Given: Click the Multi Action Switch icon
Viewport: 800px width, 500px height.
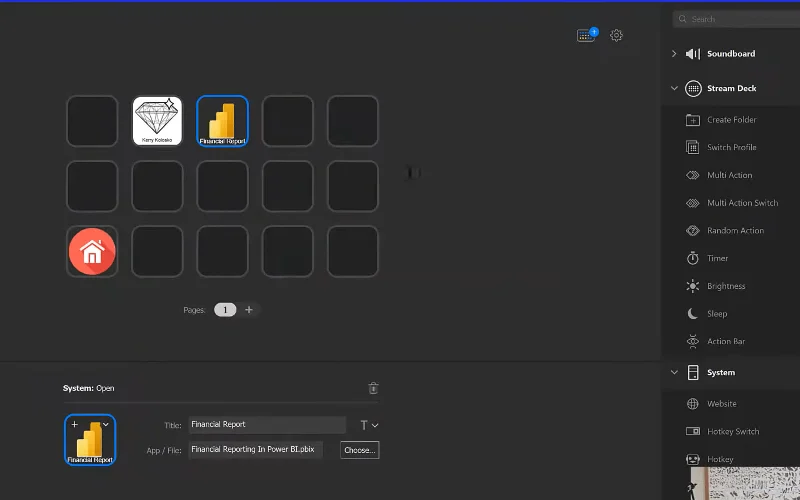Looking at the screenshot, I should 692,203.
